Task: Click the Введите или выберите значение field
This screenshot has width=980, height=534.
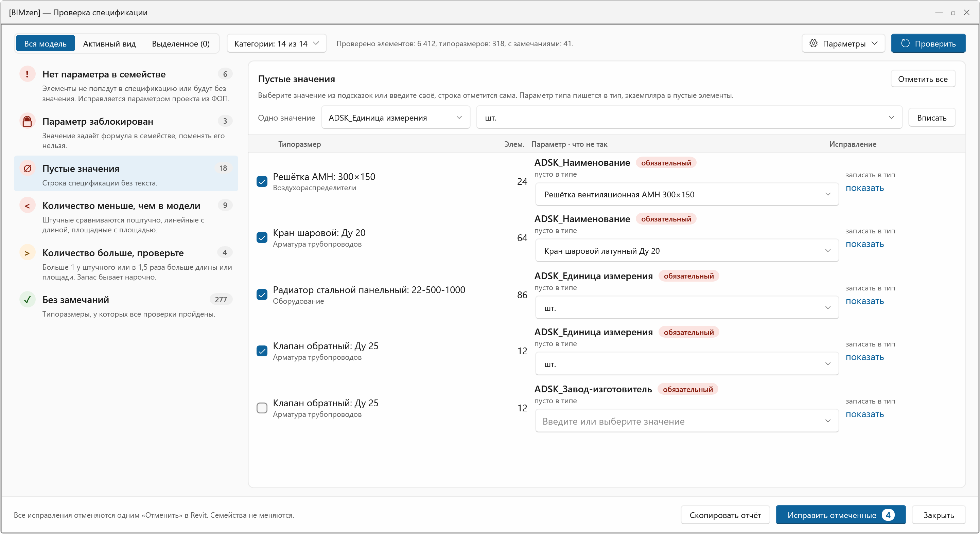Action: pos(687,421)
